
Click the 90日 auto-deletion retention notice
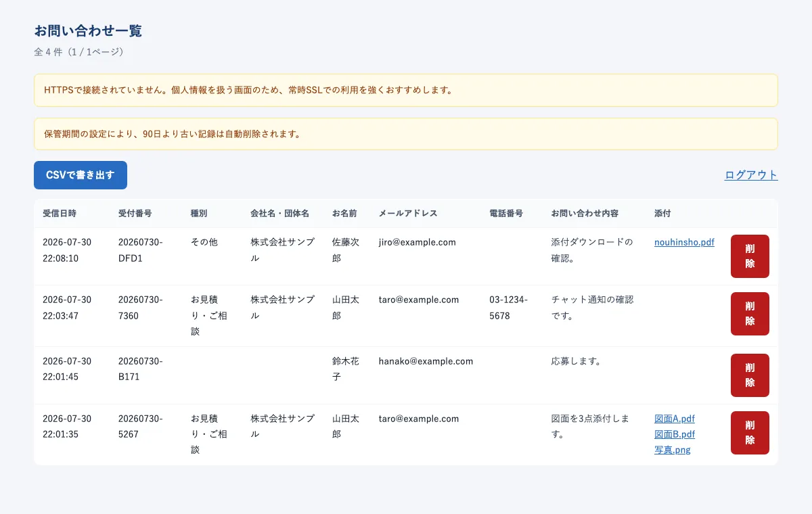406,134
